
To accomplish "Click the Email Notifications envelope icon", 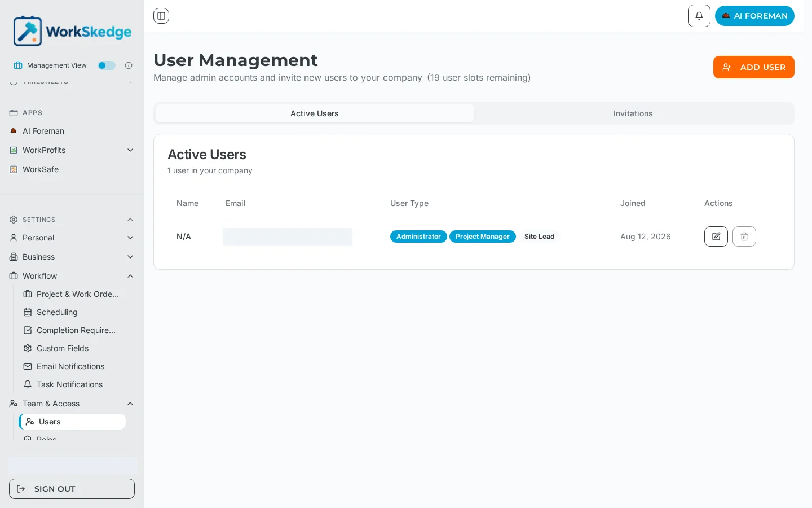I will point(28,366).
